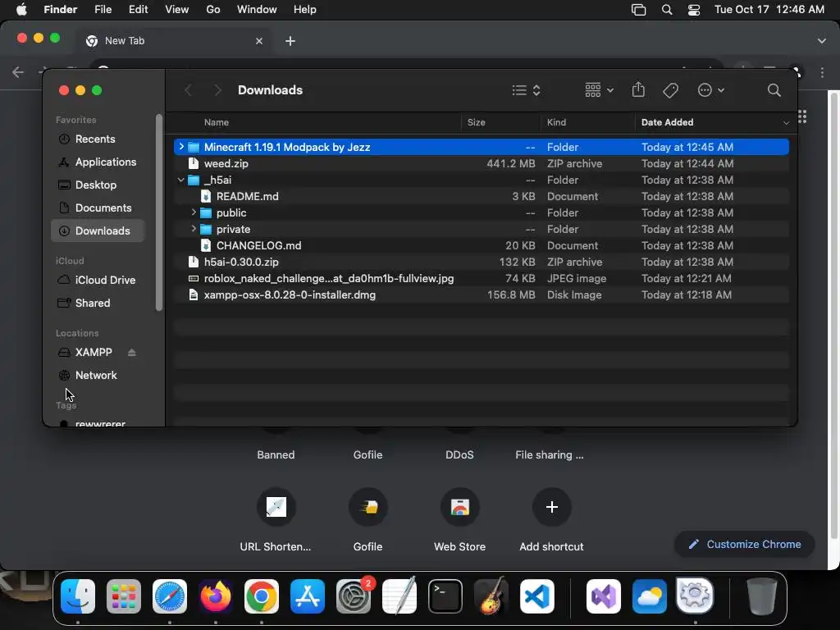
Task: Sort by Date Added column header
Action: [x=667, y=122]
